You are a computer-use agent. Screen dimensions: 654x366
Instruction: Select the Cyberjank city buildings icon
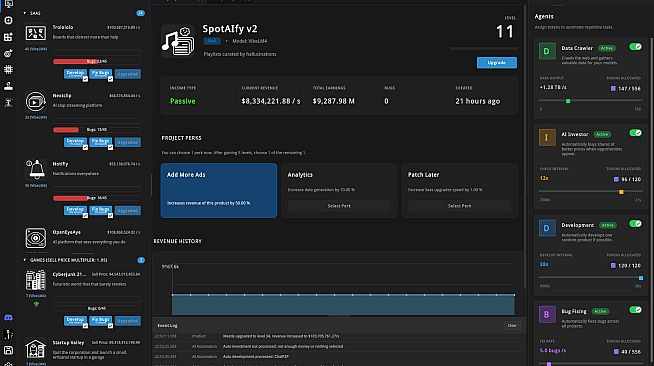pyautogui.click(x=35, y=280)
